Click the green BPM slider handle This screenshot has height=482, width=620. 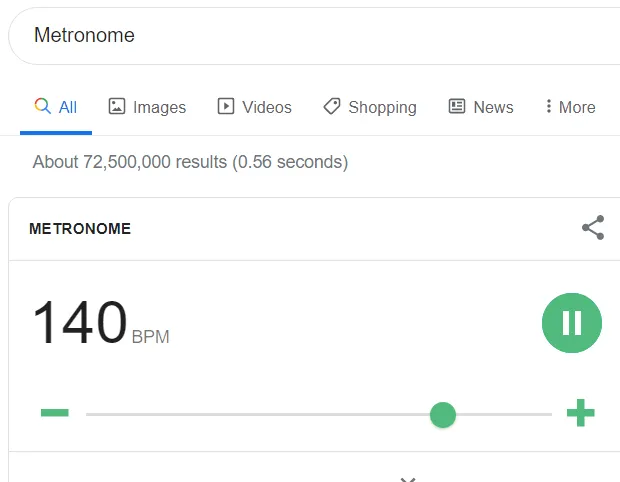click(x=442, y=414)
